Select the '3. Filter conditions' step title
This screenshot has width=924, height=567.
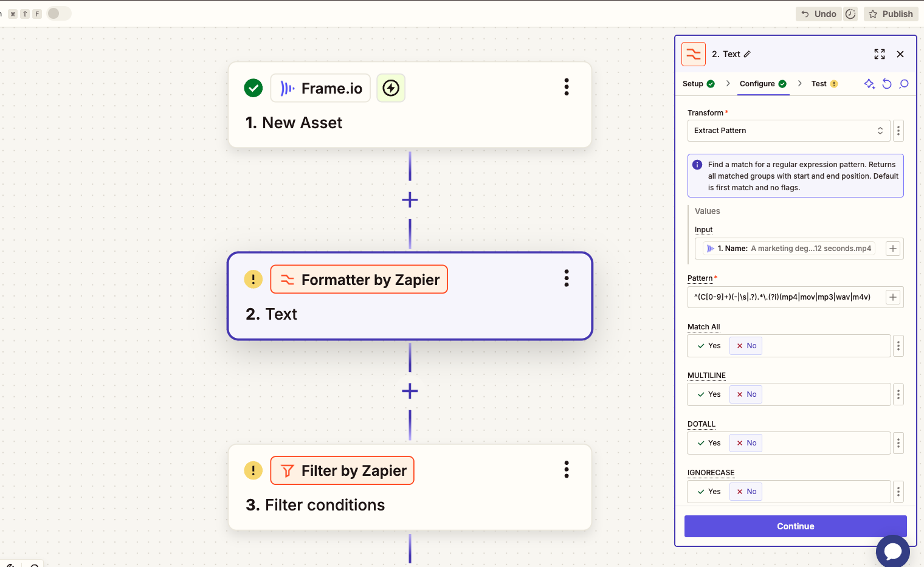315,505
